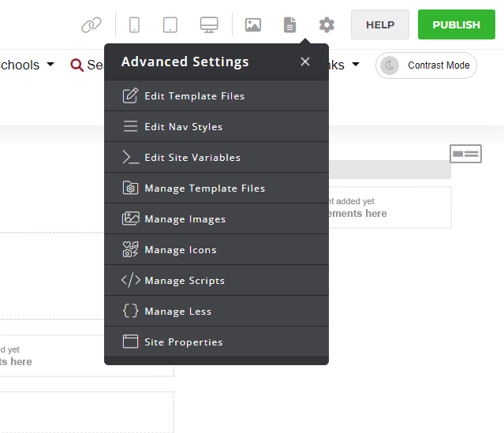Expand the dropdown arrow right of panel
This screenshot has width=504, height=433.
tap(355, 65)
